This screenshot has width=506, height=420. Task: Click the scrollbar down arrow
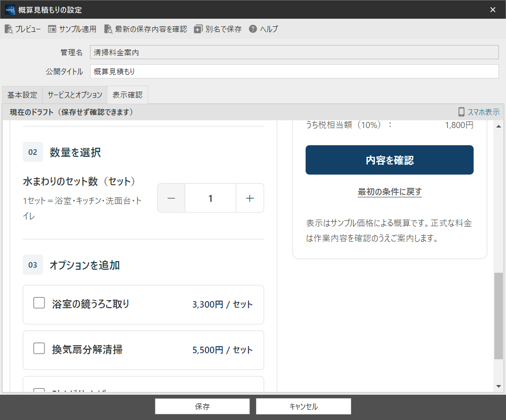[x=498, y=386]
